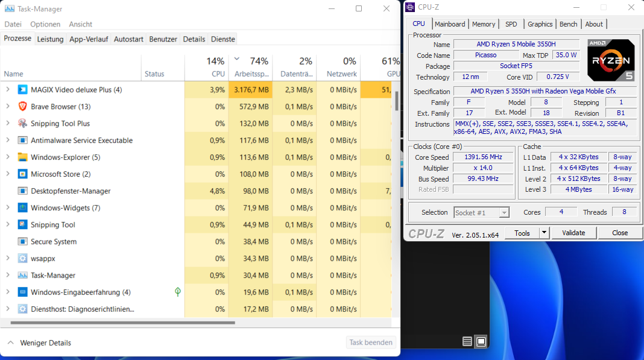Image resolution: width=644 pixels, height=360 pixels.
Task: Click the Close button in CPU-Z
Action: pyautogui.click(x=620, y=233)
